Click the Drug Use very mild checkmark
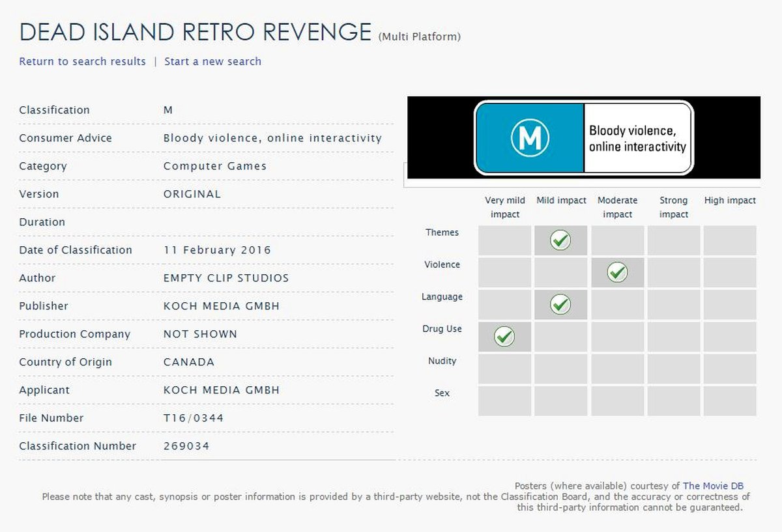 click(504, 336)
